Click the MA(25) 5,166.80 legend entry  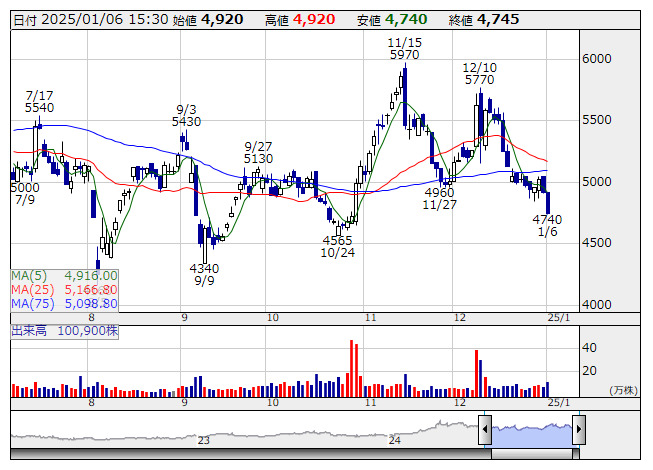(64, 290)
